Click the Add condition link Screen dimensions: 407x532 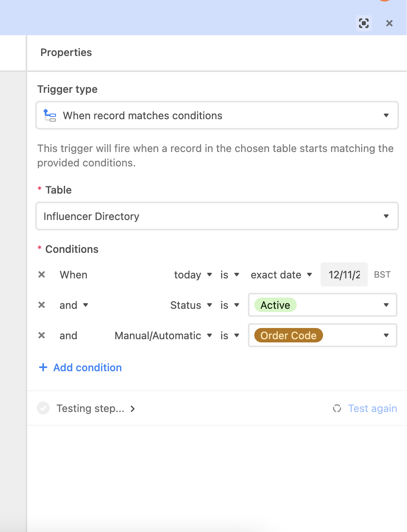(88, 368)
